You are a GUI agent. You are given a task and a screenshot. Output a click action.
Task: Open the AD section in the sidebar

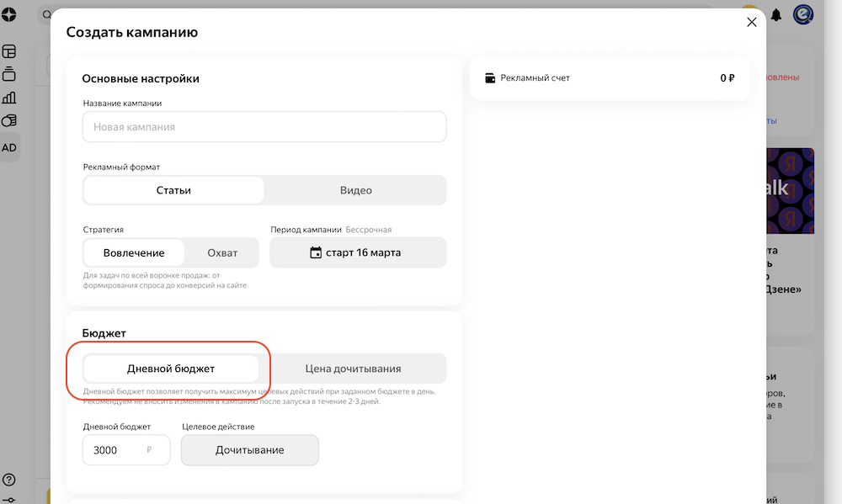(x=9, y=147)
